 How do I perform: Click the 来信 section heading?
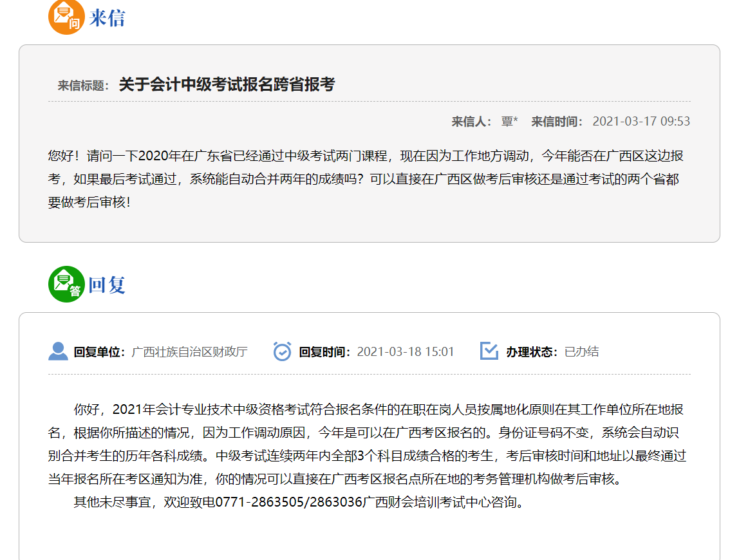tap(107, 18)
